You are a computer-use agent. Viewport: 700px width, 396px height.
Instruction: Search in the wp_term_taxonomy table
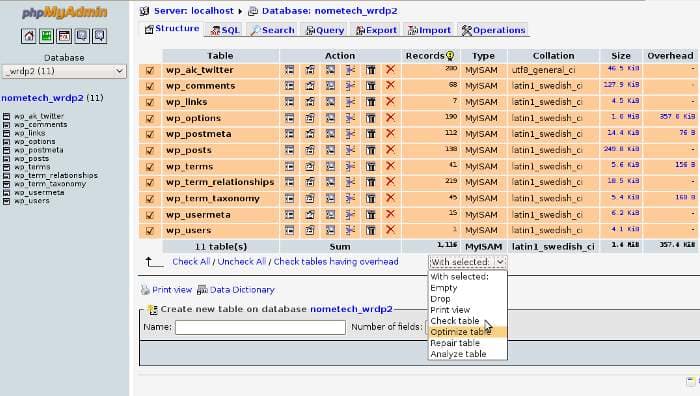pos(330,198)
